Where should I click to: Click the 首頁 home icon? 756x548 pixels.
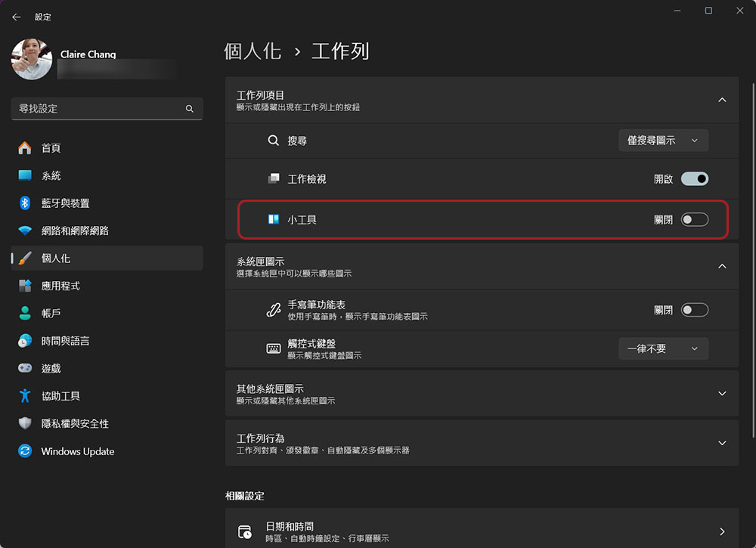pos(25,148)
